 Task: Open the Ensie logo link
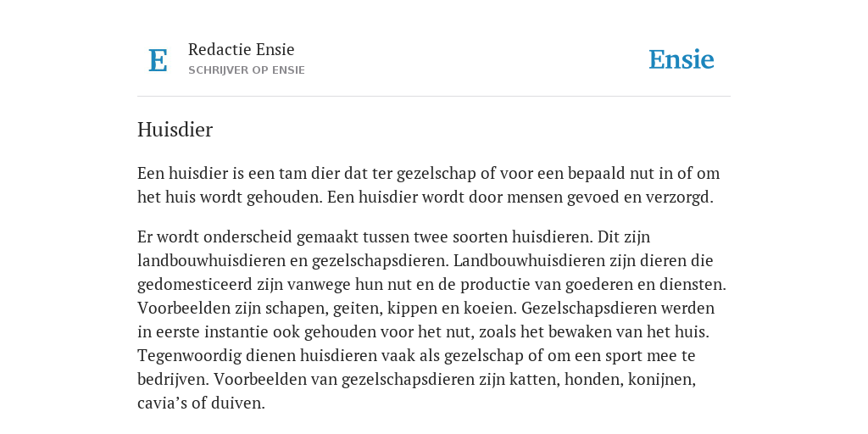pyautogui.click(x=682, y=59)
